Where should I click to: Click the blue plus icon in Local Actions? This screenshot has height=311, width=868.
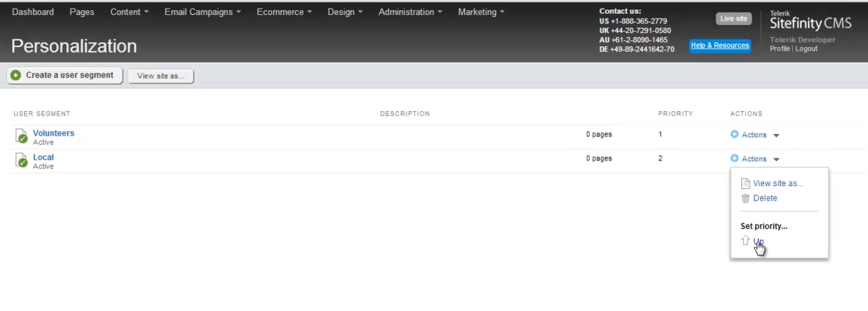735,159
